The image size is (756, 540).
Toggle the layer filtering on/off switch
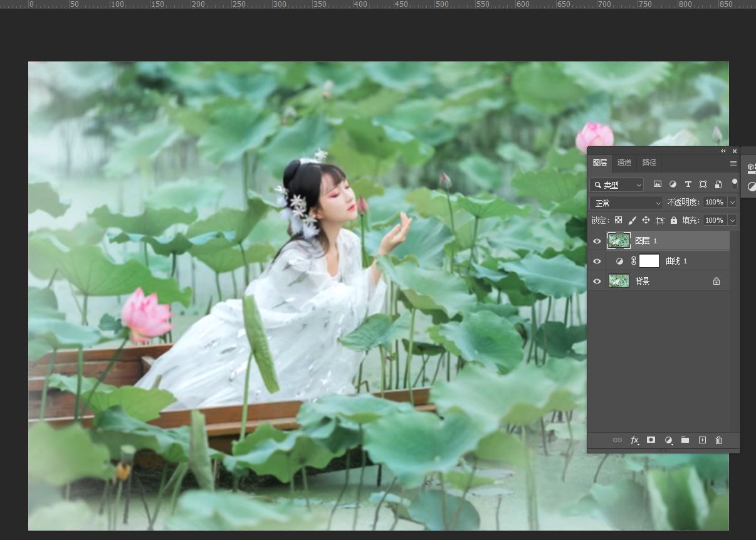point(735,184)
